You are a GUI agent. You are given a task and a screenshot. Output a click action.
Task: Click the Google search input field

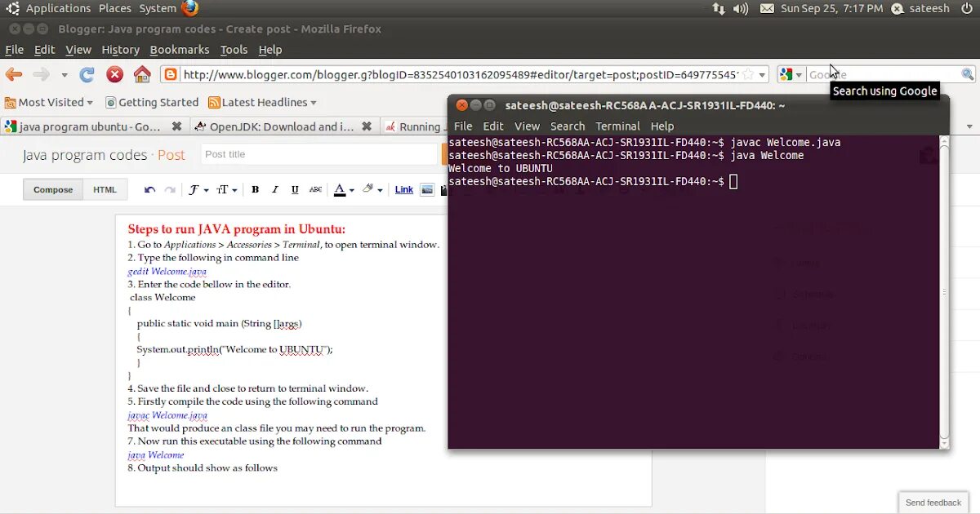tap(884, 74)
